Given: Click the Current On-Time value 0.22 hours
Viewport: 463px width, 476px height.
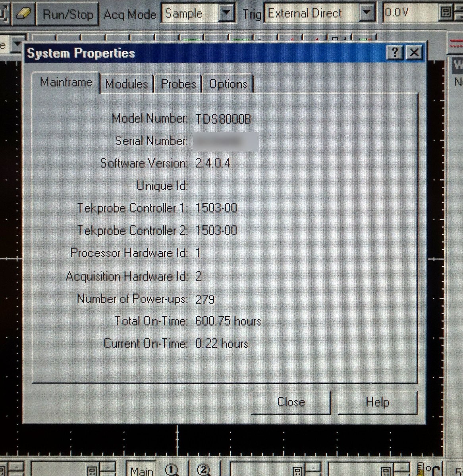Looking at the screenshot, I should (x=222, y=343).
